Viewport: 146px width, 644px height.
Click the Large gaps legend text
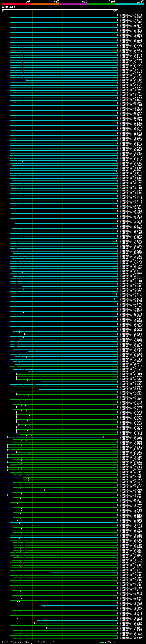10,642
